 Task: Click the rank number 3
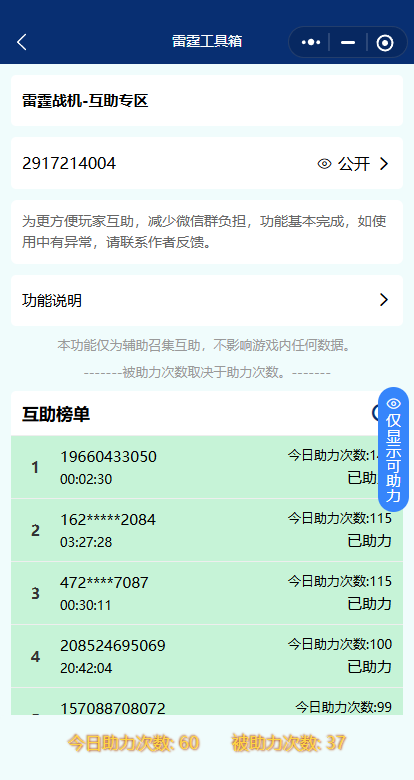pos(35,593)
